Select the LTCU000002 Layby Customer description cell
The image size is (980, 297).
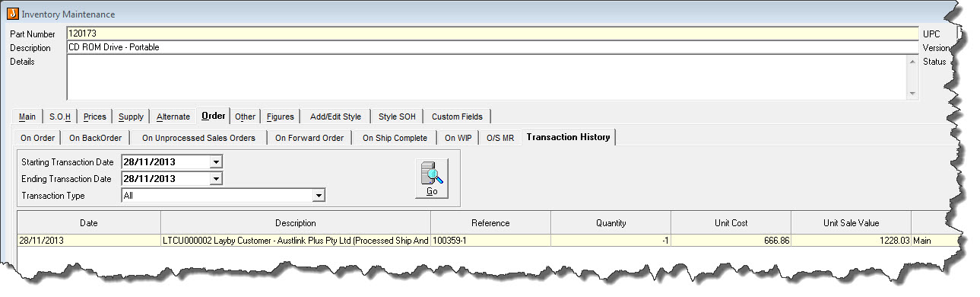[x=296, y=241]
